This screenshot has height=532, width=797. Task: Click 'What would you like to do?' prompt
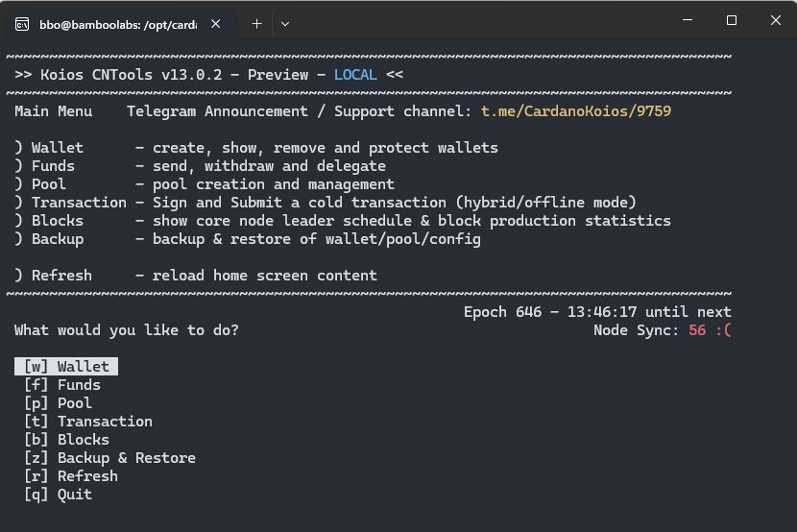pyautogui.click(x=127, y=330)
